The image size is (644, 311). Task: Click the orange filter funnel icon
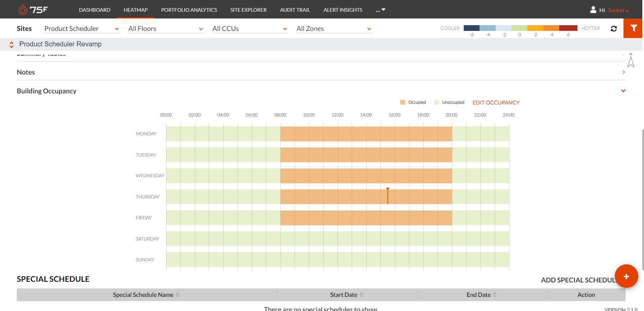[x=633, y=28]
